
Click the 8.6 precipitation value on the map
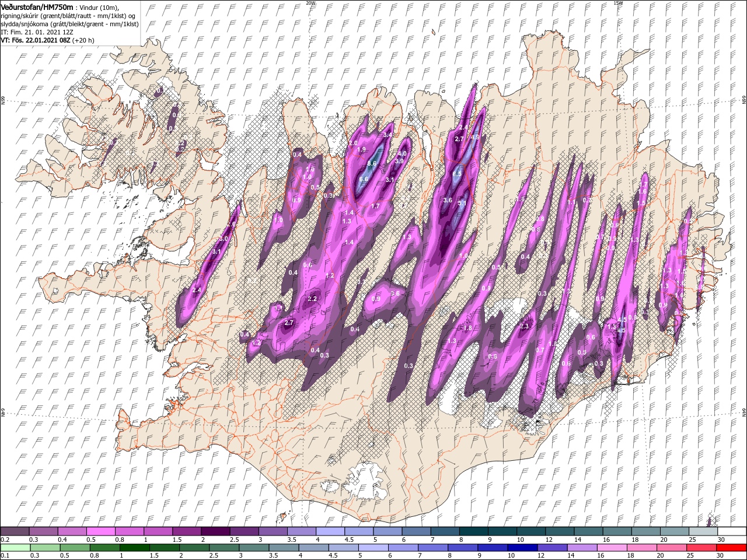click(x=372, y=164)
